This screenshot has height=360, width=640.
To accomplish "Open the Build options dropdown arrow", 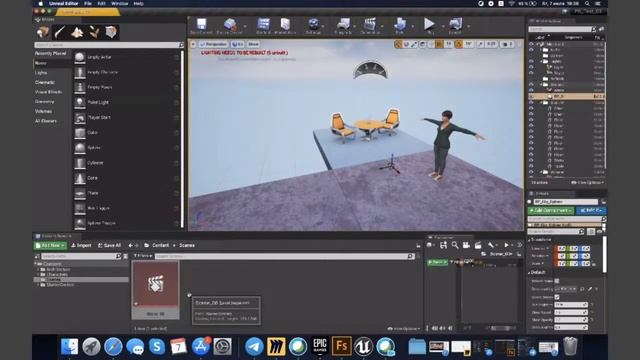I will coord(413,26).
